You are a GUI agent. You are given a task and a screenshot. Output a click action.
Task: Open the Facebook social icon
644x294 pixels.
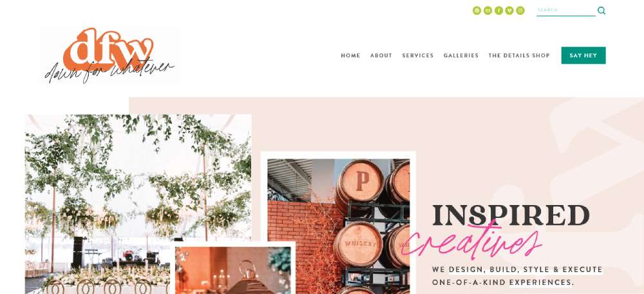(498, 11)
